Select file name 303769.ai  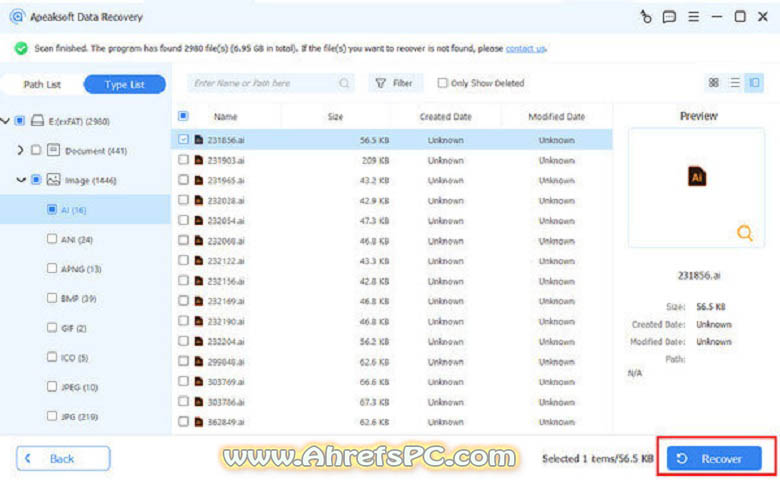pyautogui.click(x=226, y=382)
